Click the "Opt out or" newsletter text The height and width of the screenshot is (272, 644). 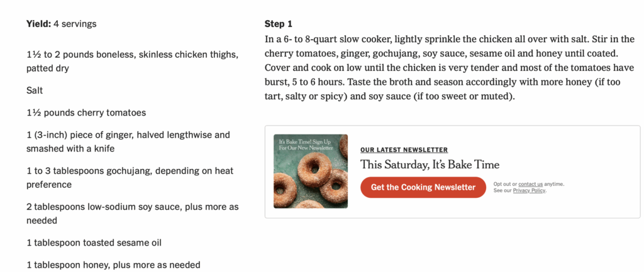pos(506,184)
